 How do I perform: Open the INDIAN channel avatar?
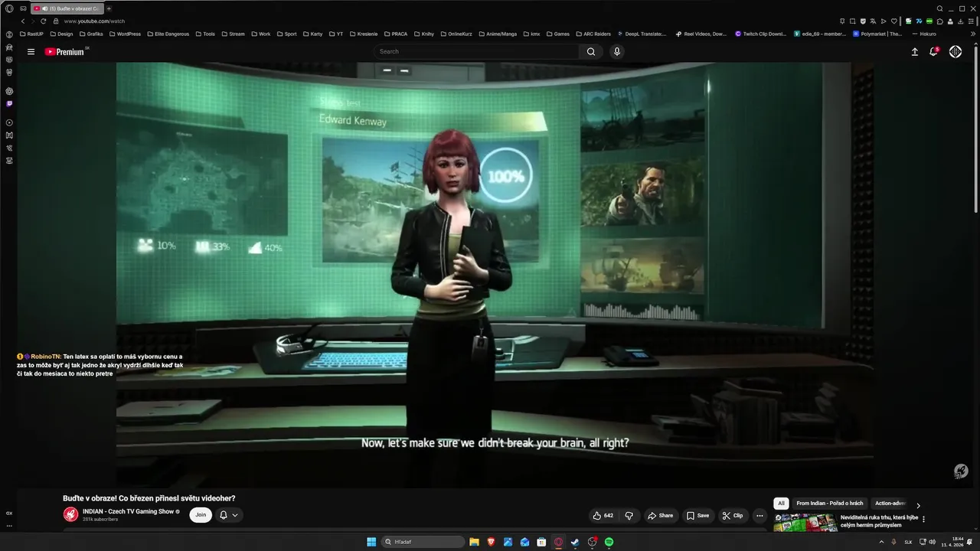(70, 515)
